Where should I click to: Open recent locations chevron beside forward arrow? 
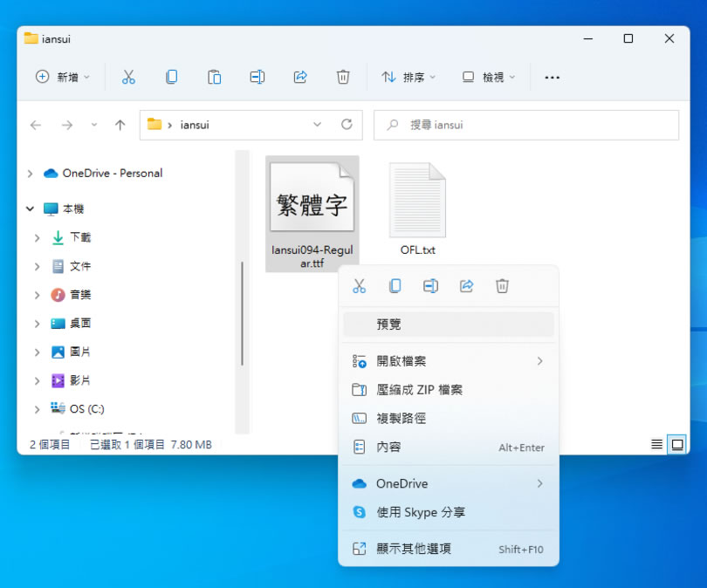pyautogui.click(x=93, y=125)
